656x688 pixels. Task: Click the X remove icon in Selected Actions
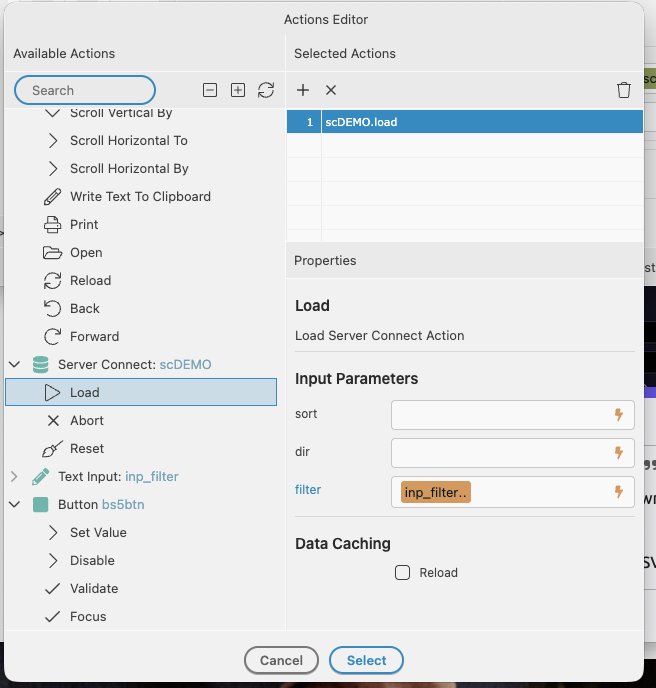pyautogui.click(x=331, y=90)
